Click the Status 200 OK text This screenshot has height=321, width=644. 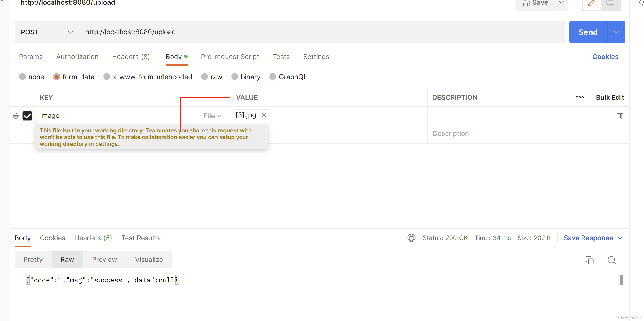[x=445, y=238]
